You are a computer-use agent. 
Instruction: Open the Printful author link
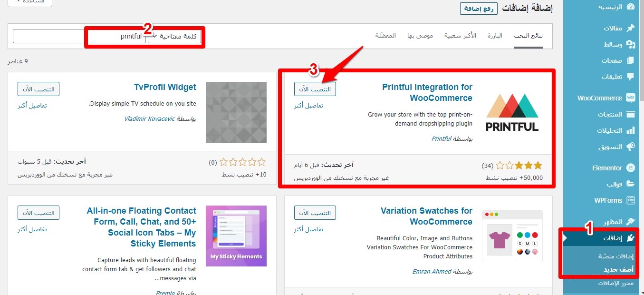click(x=441, y=139)
